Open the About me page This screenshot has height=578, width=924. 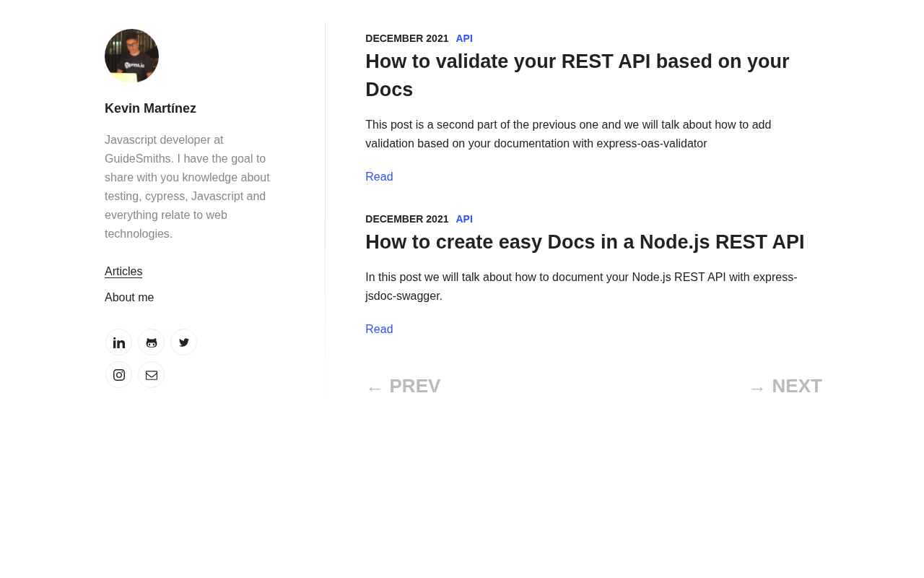129,298
